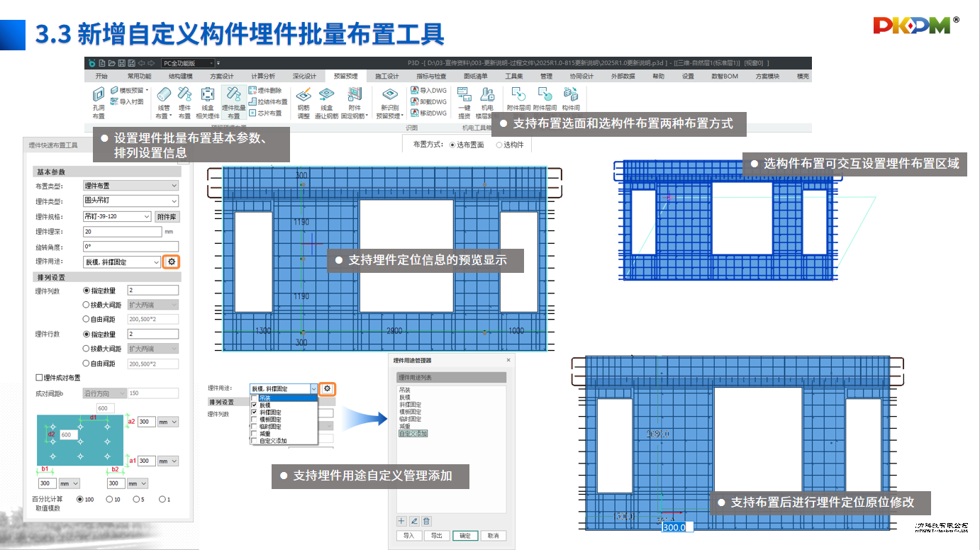Expand the 布置类型 dropdown
Screen dimensions: 980x550
pyautogui.click(x=130, y=186)
